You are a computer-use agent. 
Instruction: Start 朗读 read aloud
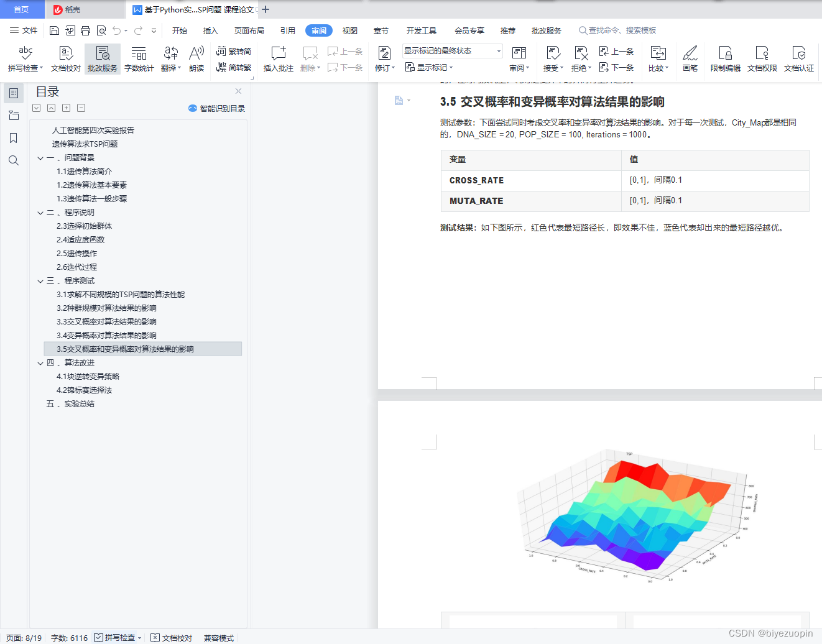(x=196, y=59)
